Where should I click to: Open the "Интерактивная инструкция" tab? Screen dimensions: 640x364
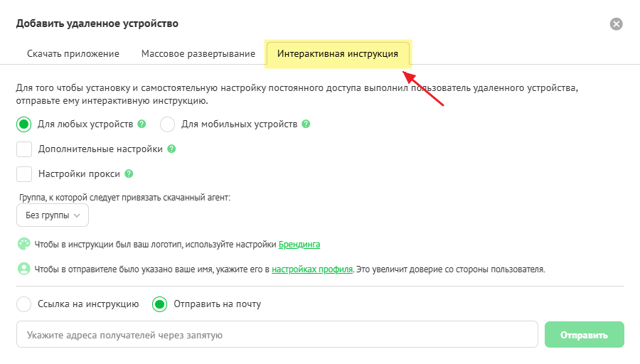(338, 53)
